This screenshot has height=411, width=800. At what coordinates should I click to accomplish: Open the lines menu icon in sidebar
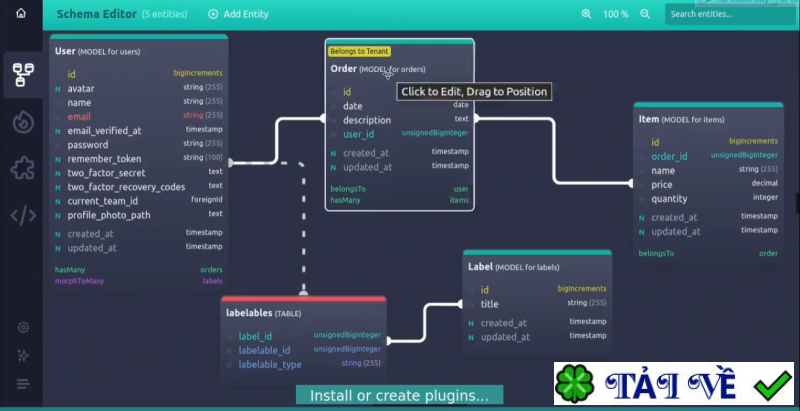click(23, 383)
